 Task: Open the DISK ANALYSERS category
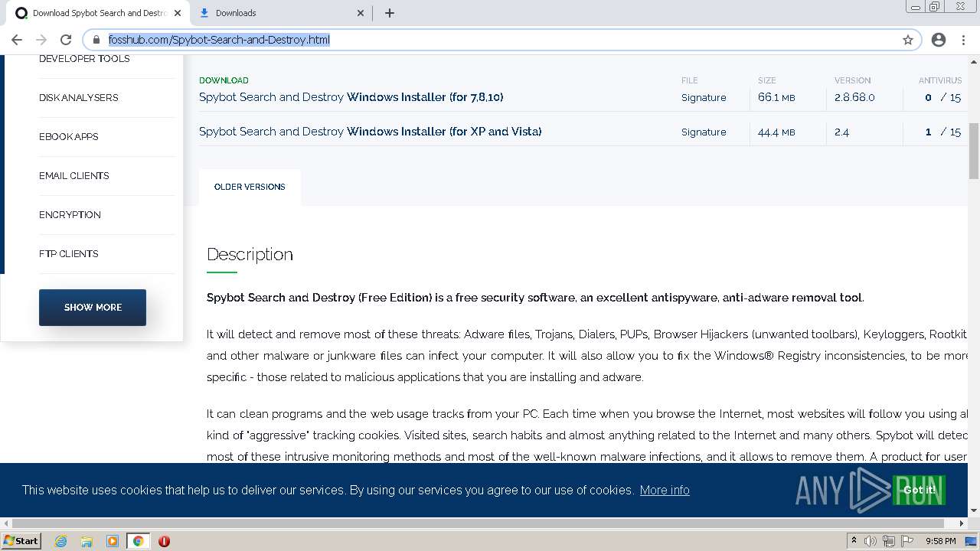click(79, 98)
